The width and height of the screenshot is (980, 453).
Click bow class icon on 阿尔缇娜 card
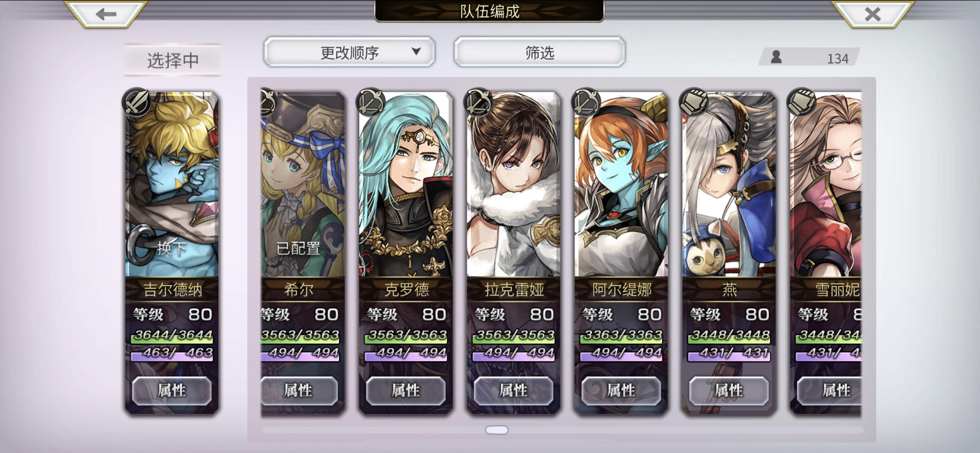click(586, 102)
